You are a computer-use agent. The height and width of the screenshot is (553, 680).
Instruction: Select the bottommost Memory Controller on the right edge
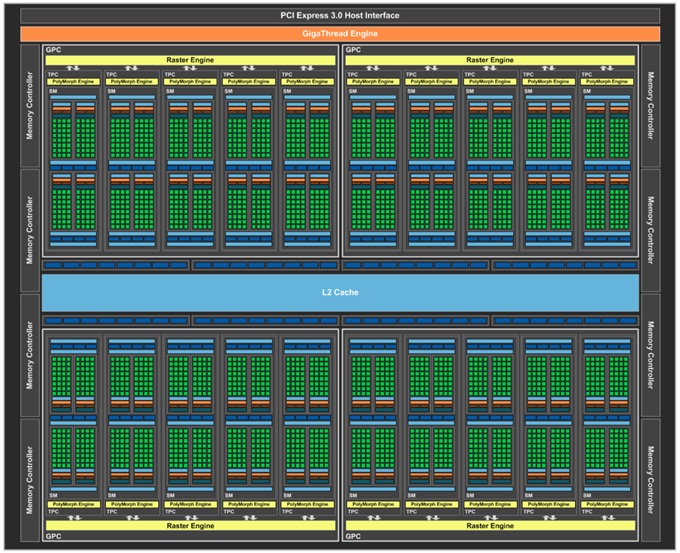[x=651, y=480]
